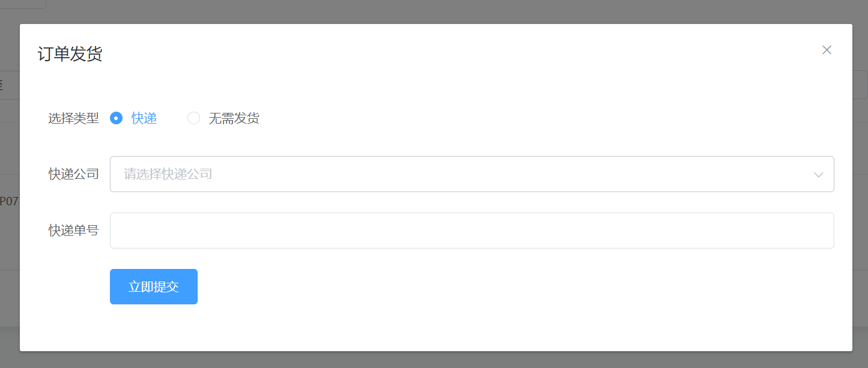Select the 快递 radio button circle

[116, 118]
